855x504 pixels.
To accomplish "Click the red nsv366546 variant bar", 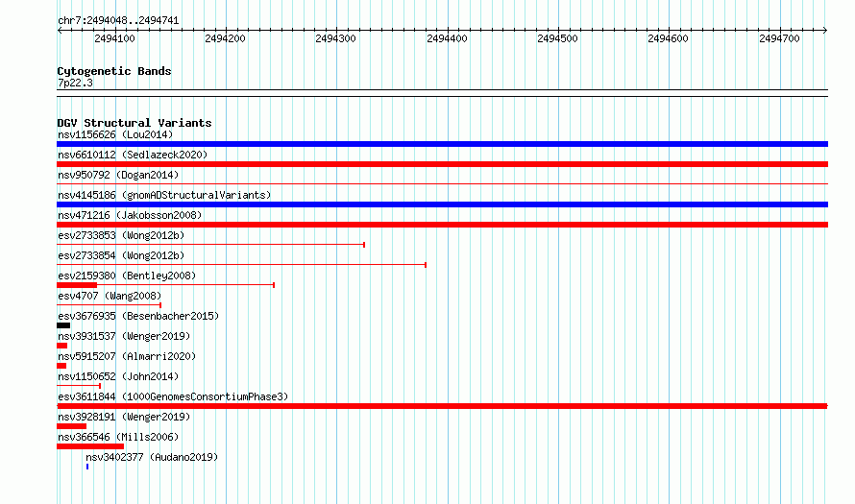I will pos(90,446).
